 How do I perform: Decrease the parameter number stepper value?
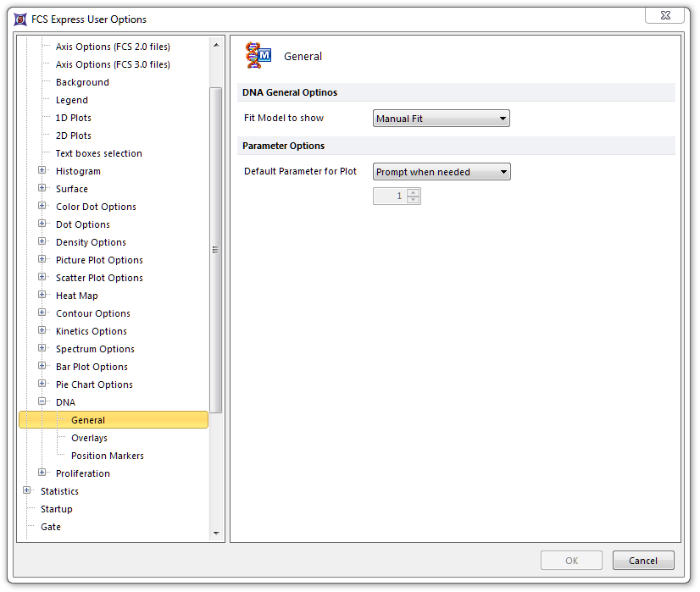pos(414,199)
